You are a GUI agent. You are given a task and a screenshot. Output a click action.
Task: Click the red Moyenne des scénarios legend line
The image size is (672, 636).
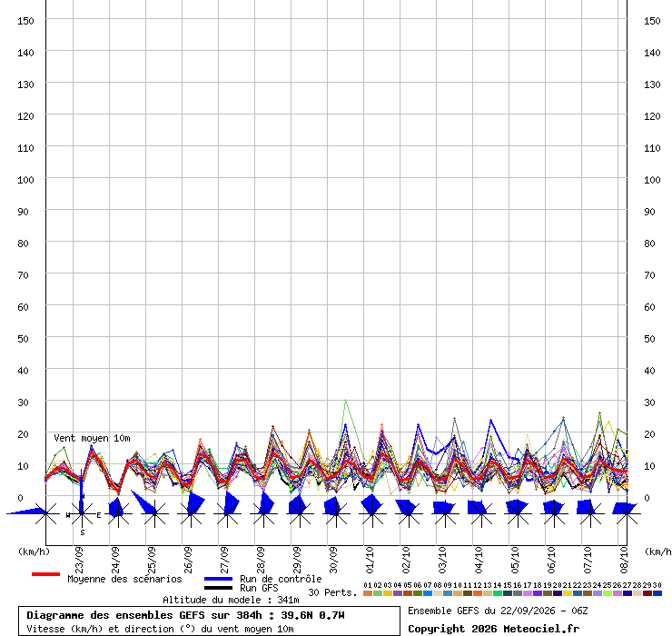pos(45,574)
